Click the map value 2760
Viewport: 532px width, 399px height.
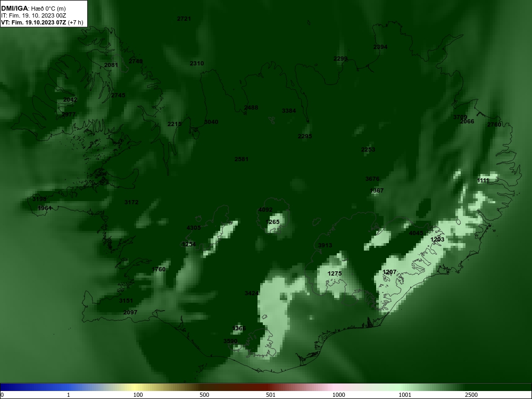pyautogui.click(x=494, y=125)
